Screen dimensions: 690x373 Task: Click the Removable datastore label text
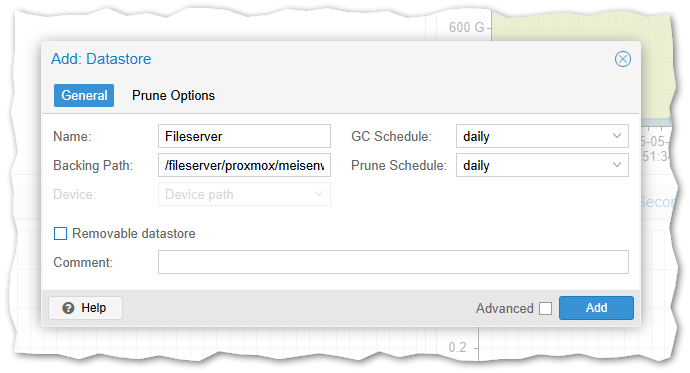pyautogui.click(x=134, y=233)
